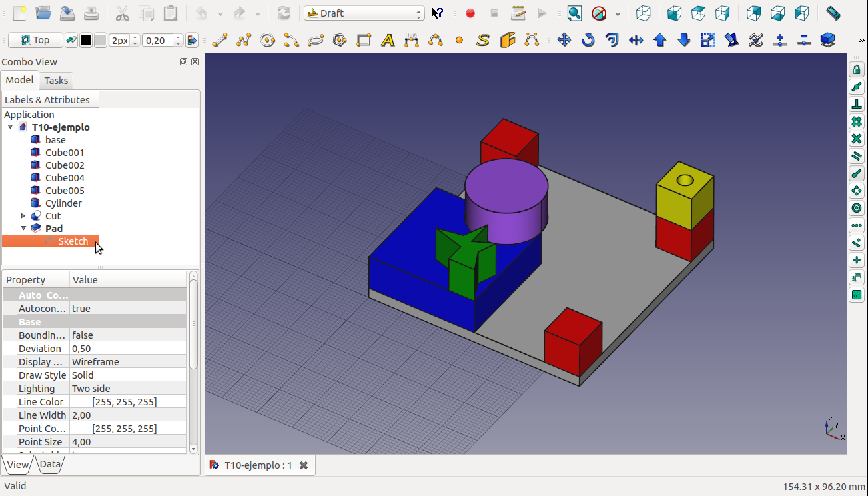This screenshot has width=868, height=496.
Task: Toggle construction mode button
Action: tap(70, 41)
